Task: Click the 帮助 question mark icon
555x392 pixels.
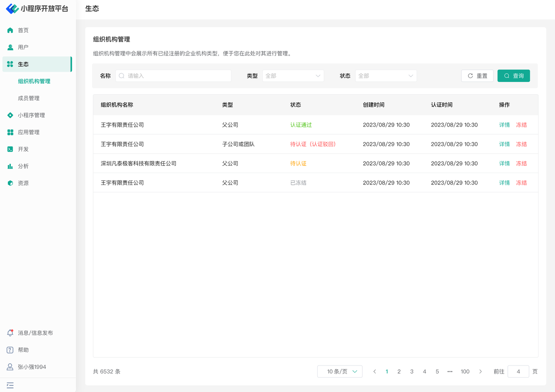Action: point(10,350)
